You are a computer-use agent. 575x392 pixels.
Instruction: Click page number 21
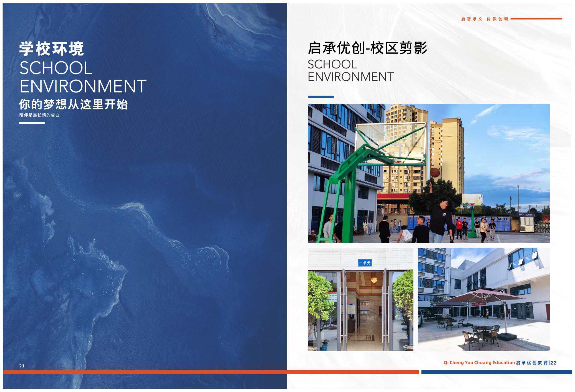(22, 366)
